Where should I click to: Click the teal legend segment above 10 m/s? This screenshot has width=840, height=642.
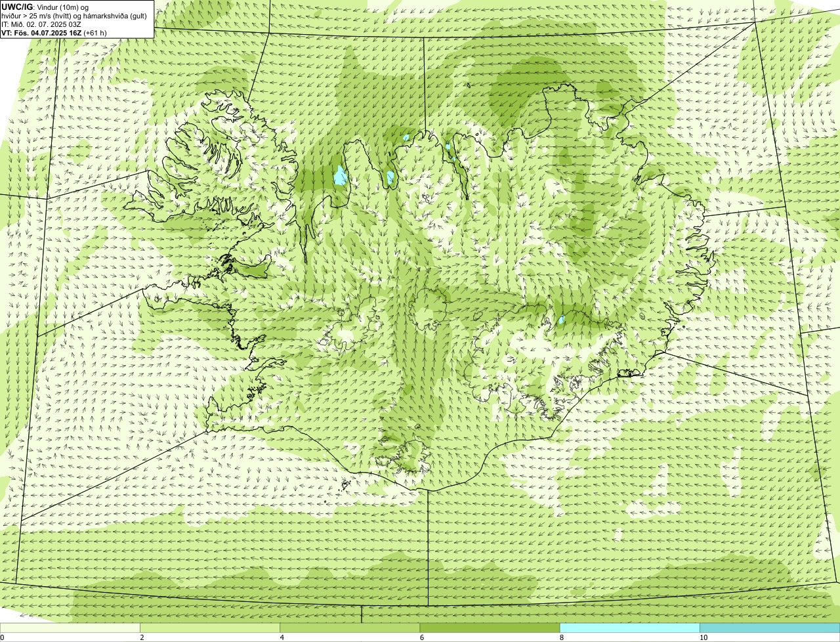pos(770,628)
